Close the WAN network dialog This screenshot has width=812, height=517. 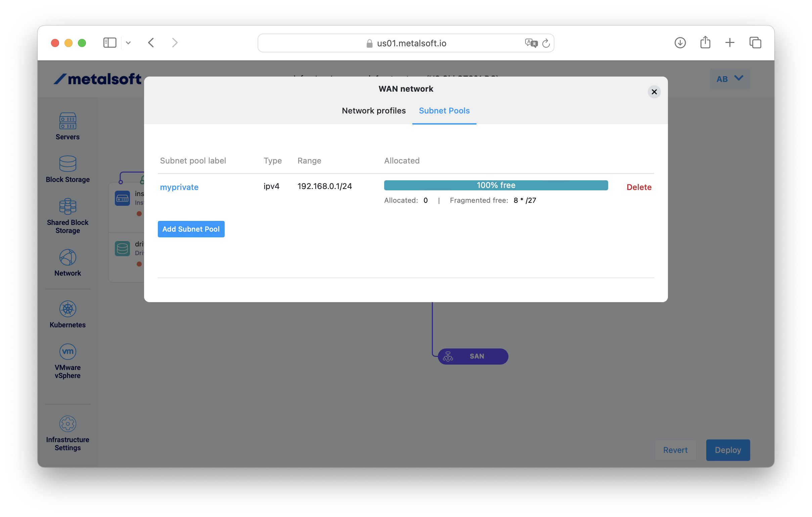click(654, 92)
